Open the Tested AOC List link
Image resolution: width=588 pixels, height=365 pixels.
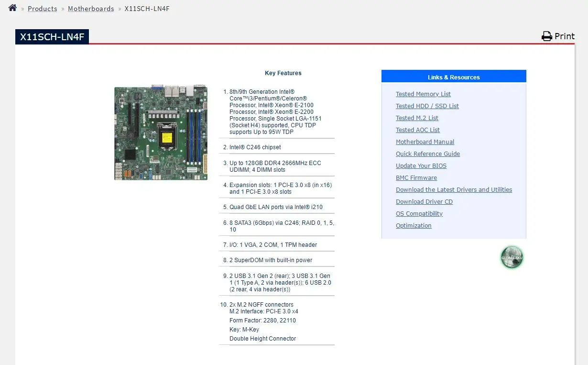(x=418, y=130)
